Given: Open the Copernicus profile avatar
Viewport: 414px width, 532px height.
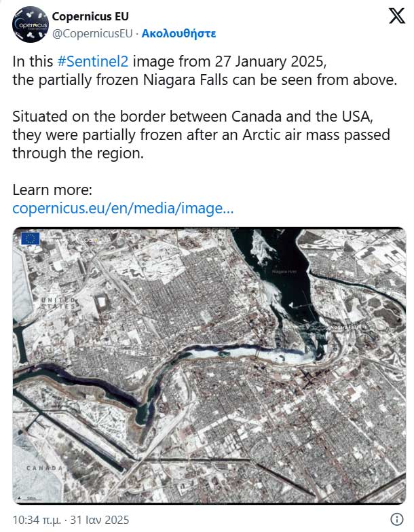Looking at the screenshot, I should pyautogui.click(x=30, y=25).
